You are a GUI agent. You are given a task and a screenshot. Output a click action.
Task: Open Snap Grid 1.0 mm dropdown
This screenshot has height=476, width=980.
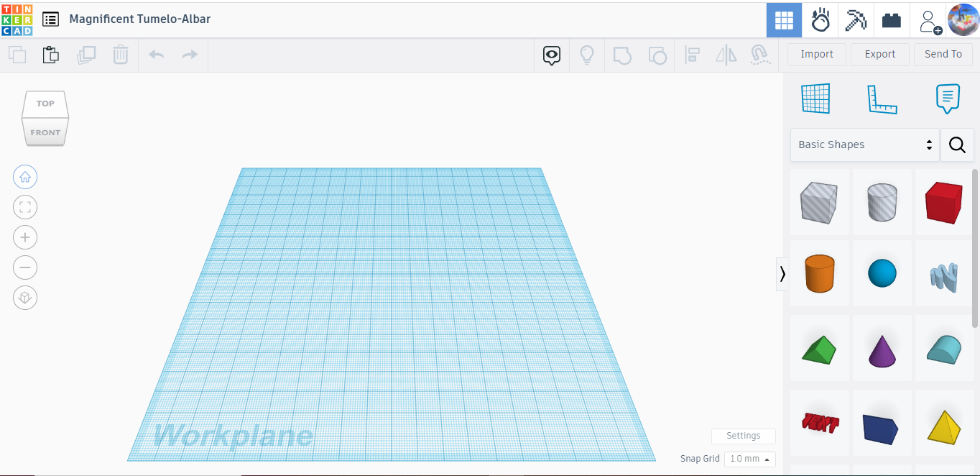pyautogui.click(x=750, y=459)
